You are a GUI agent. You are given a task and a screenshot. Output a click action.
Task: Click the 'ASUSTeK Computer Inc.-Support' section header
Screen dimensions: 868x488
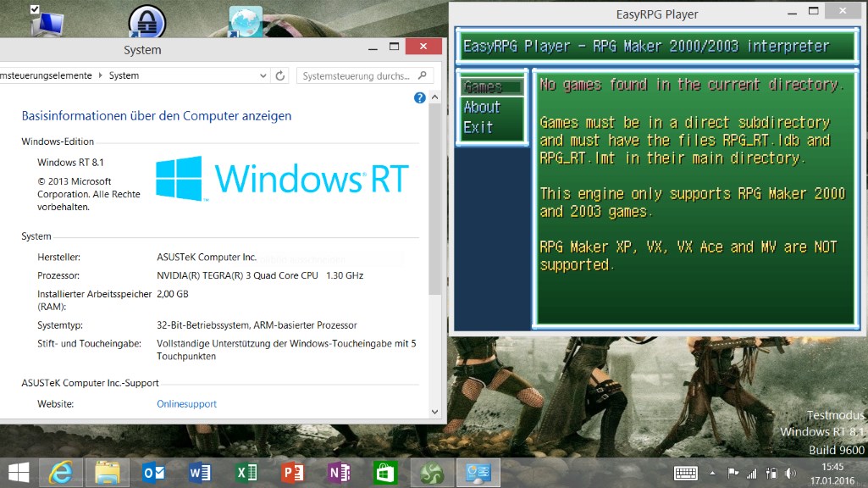[x=91, y=383]
